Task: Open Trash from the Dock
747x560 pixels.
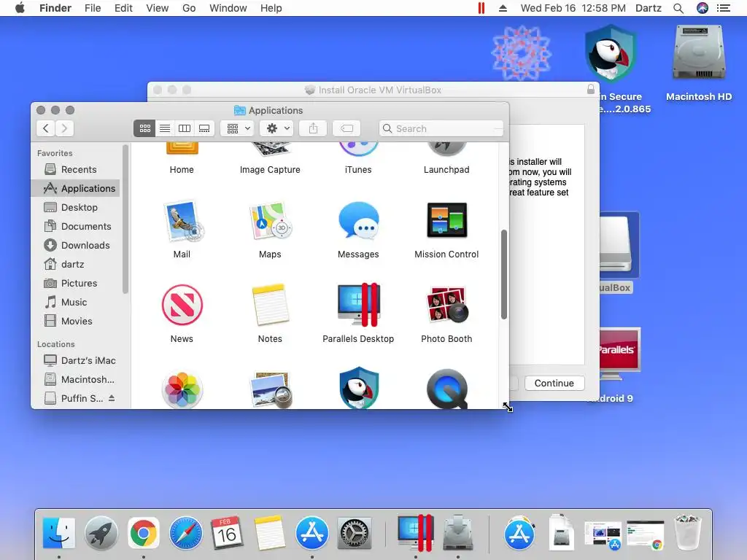Action: (x=688, y=533)
